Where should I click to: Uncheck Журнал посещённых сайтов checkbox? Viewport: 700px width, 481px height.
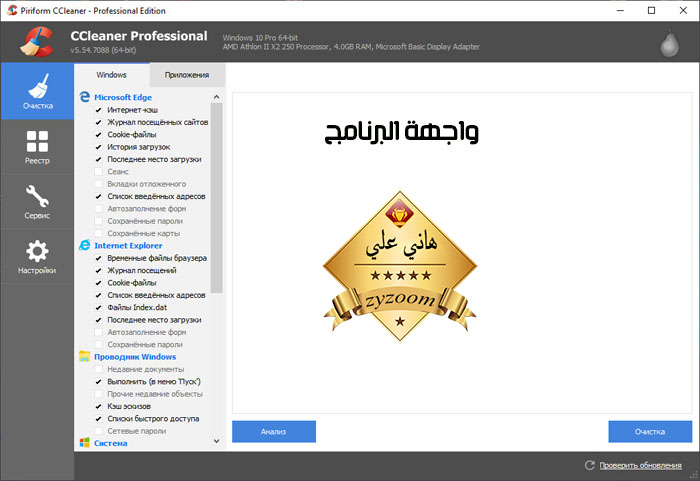99,122
